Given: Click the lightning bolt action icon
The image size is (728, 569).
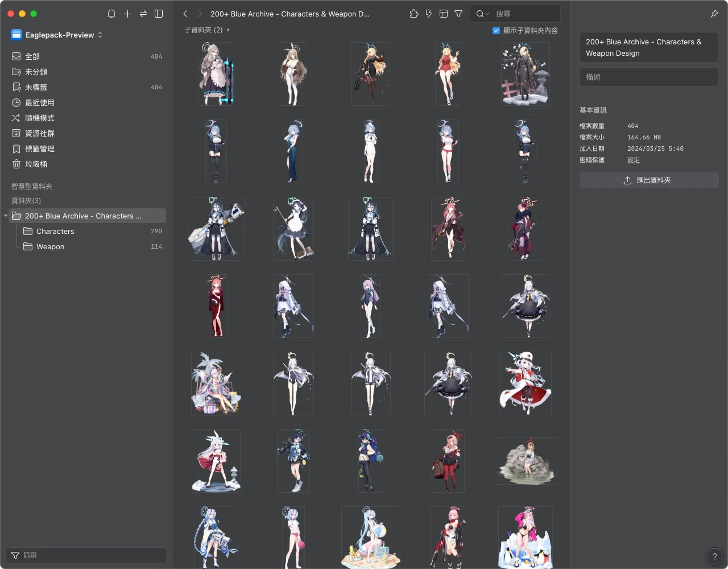Looking at the screenshot, I should [x=429, y=14].
